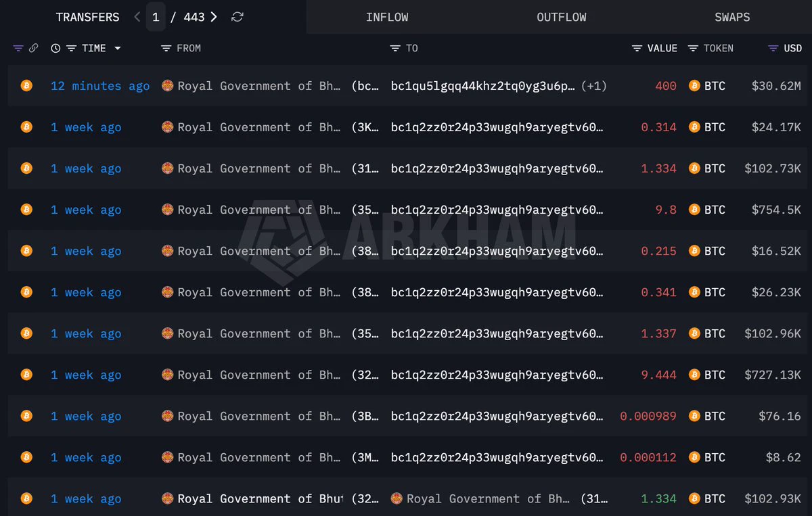Switch to the OUTFLOW tab
The width and height of the screenshot is (812, 516).
click(562, 17)
